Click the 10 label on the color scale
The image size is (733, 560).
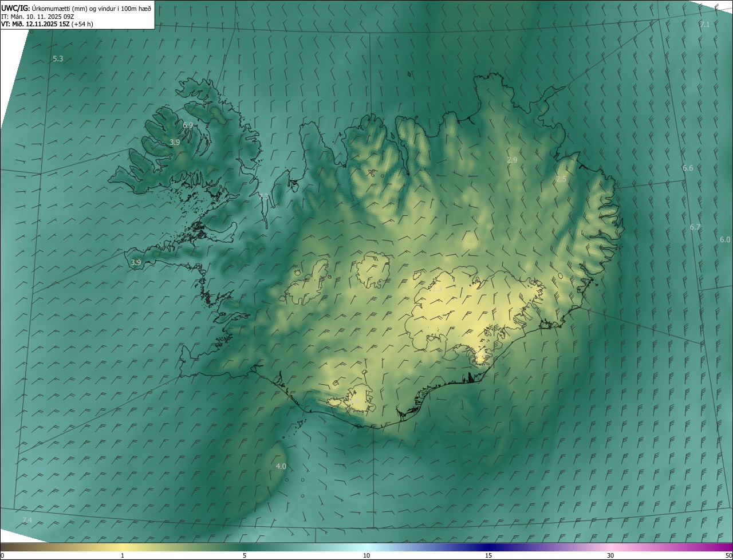(366, 556)
